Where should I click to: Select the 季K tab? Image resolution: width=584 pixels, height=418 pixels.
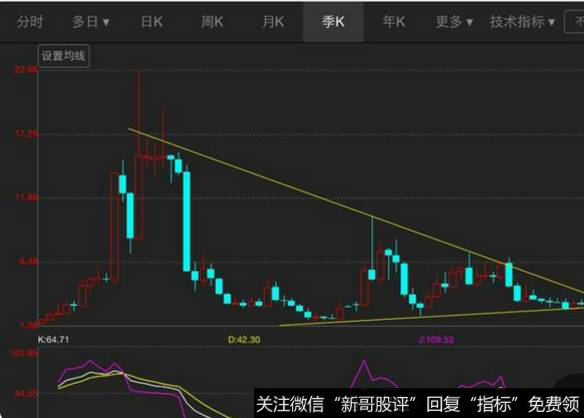click(333, 22)
